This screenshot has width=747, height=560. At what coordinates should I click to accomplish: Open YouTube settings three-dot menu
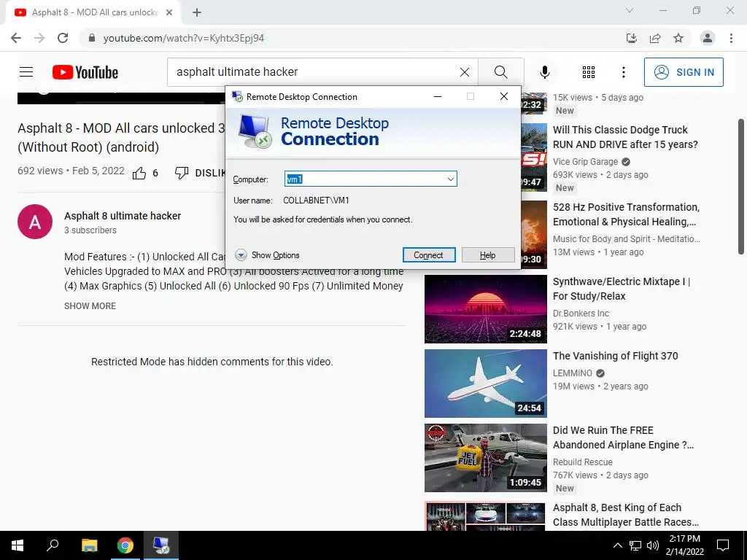pos(623,72)
